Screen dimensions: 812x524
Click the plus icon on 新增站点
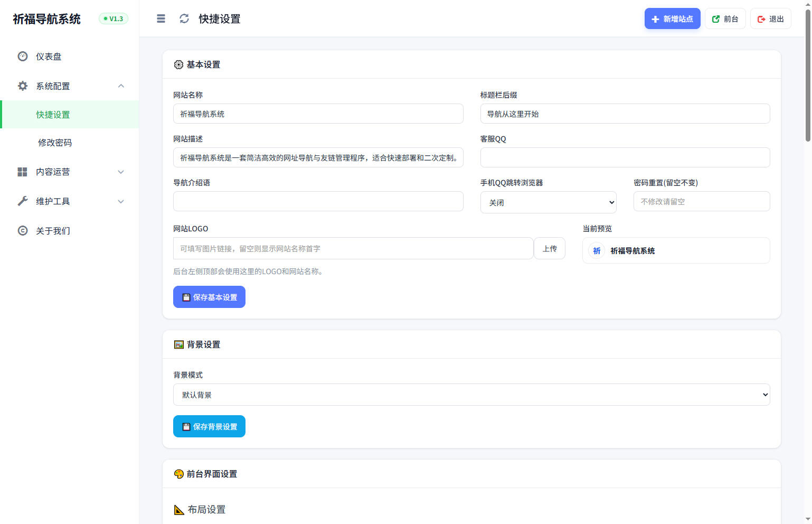pos(655,19)
